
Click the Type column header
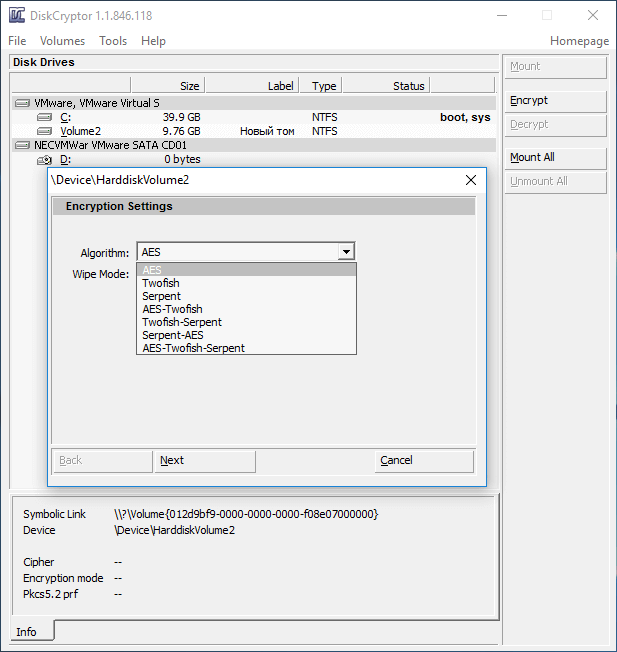click(321, 86)
